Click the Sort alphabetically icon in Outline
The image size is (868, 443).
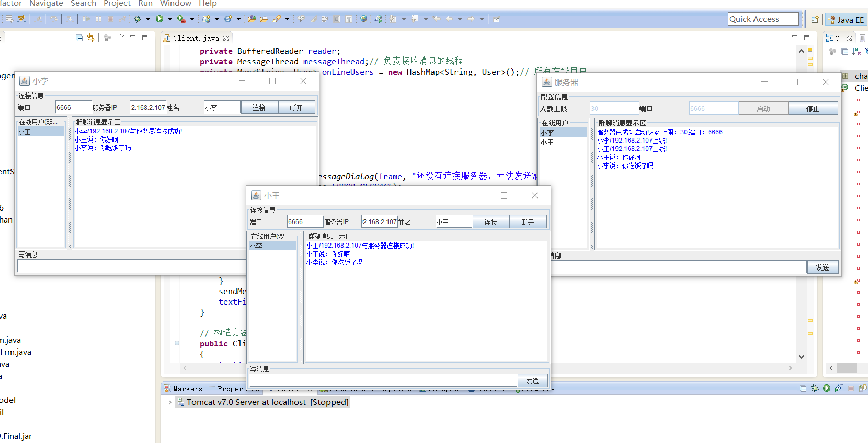coord(856,51)
